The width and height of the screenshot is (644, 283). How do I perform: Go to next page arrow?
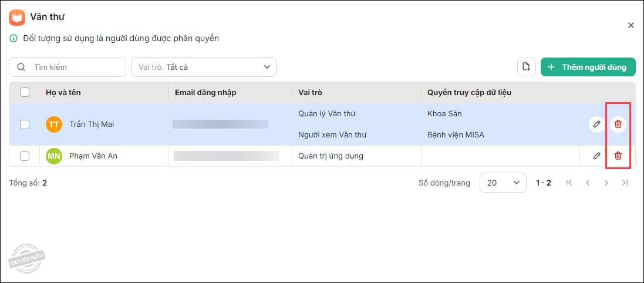[x=606, y=183]
